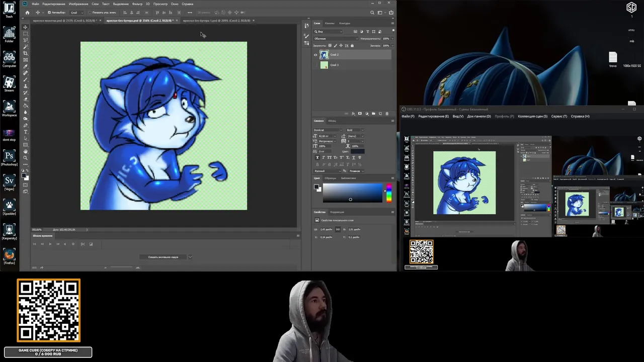The height and width of the screenshot is (362, 644).
Task: Switch to the Образцы tab
Action: click(330, 178)
